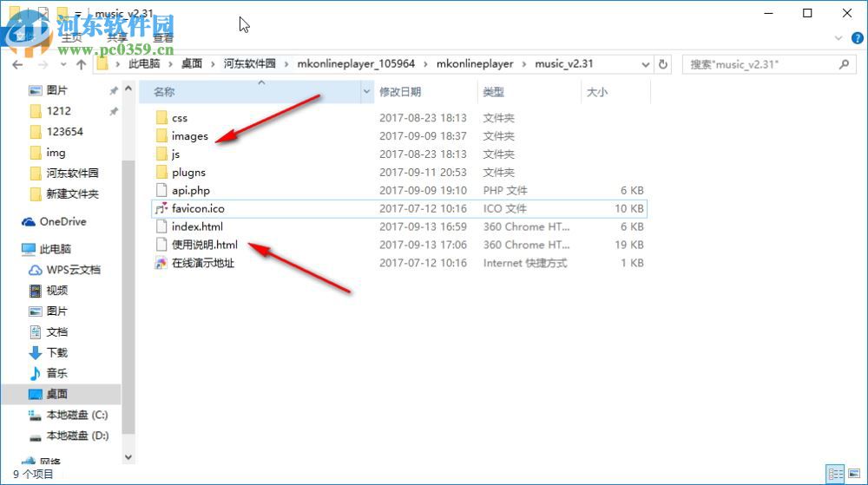Image resolution: width=868 pixels, height=485 pixels.
Task: Select the css folder icon
Action: point(161,117)
